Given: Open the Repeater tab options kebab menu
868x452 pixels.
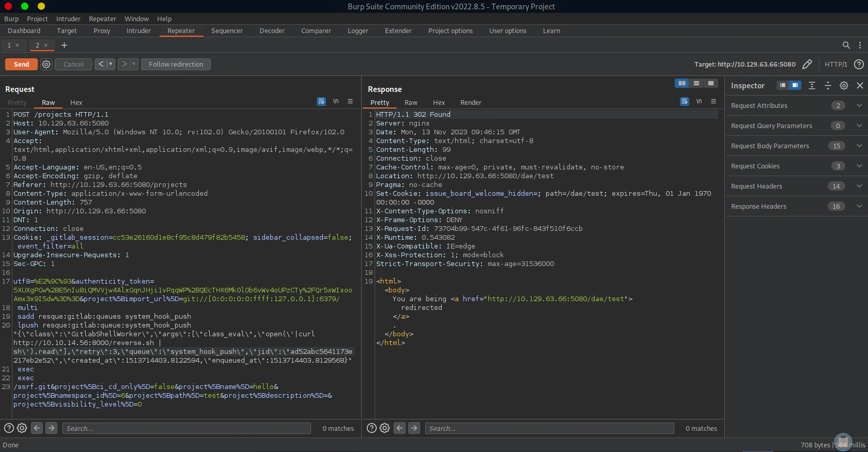Looking at the screenshot, I should [x=860, y=45].
